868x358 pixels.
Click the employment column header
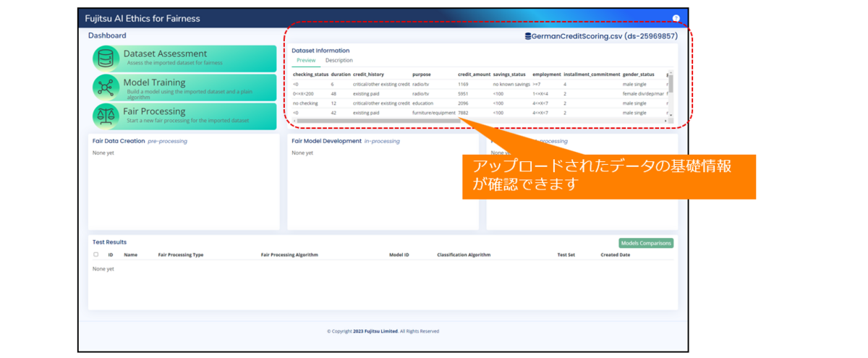(x=547, y=74)
